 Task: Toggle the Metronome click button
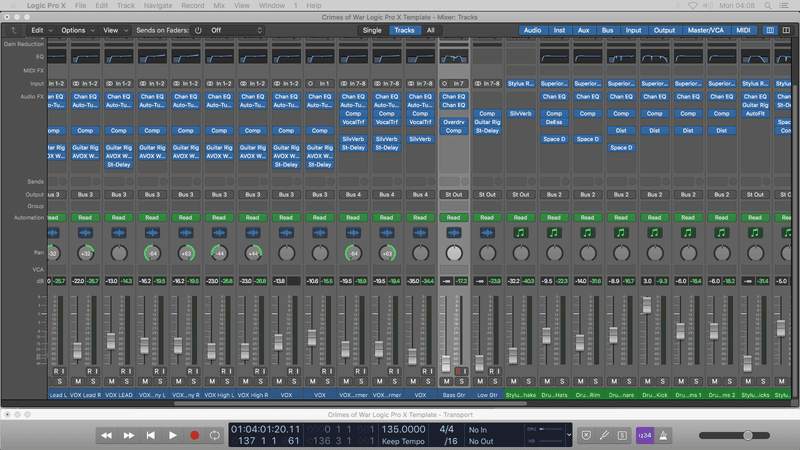pyautogui.click(x=663, y=435)
